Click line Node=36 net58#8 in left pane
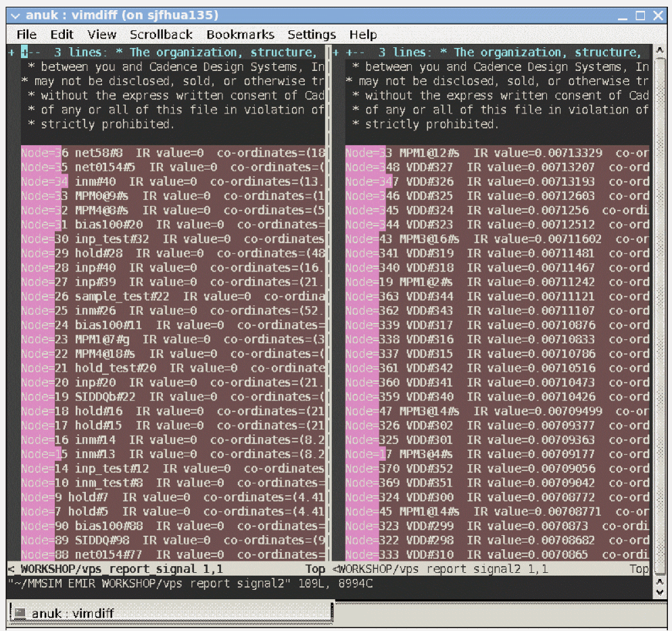The width and height of the screenshot is (672, 631). click(174, 153)
